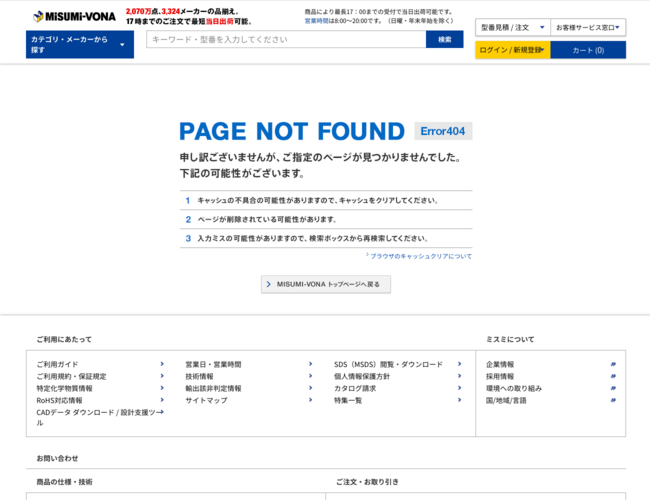Open 採用情報 link
Screen dimensions: 650x500
click(x=500, y=376)
